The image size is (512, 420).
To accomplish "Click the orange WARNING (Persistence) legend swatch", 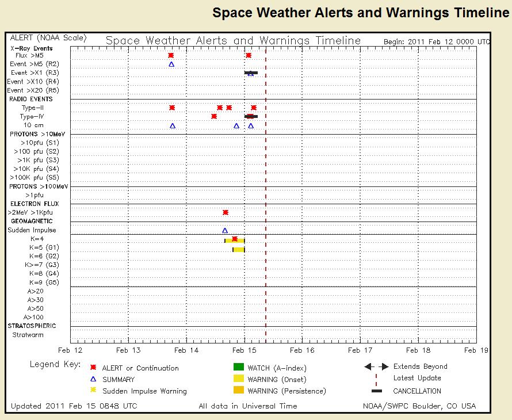I will 239,390.
